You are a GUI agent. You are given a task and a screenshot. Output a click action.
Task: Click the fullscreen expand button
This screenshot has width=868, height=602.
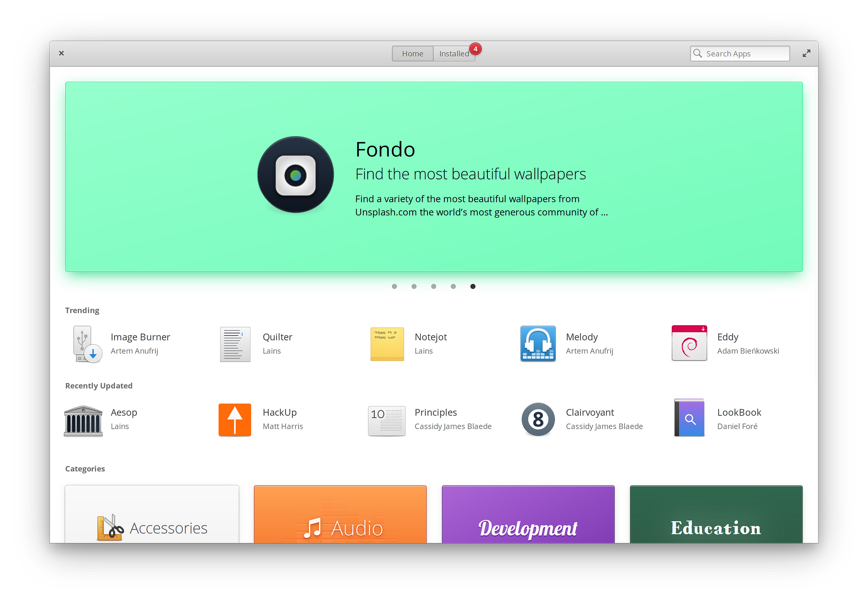(x=808, y=53)
